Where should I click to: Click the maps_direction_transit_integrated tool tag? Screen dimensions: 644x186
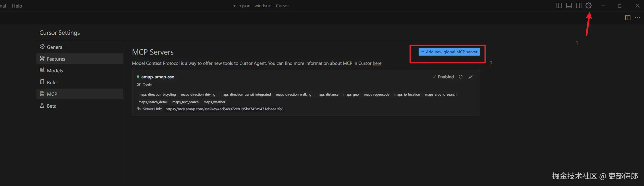coord(246,94)
